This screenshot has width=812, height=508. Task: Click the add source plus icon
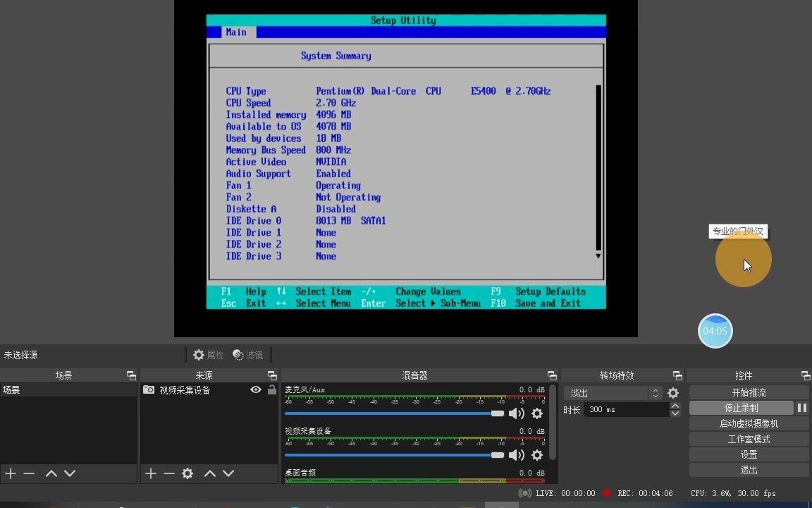(150, 473)
